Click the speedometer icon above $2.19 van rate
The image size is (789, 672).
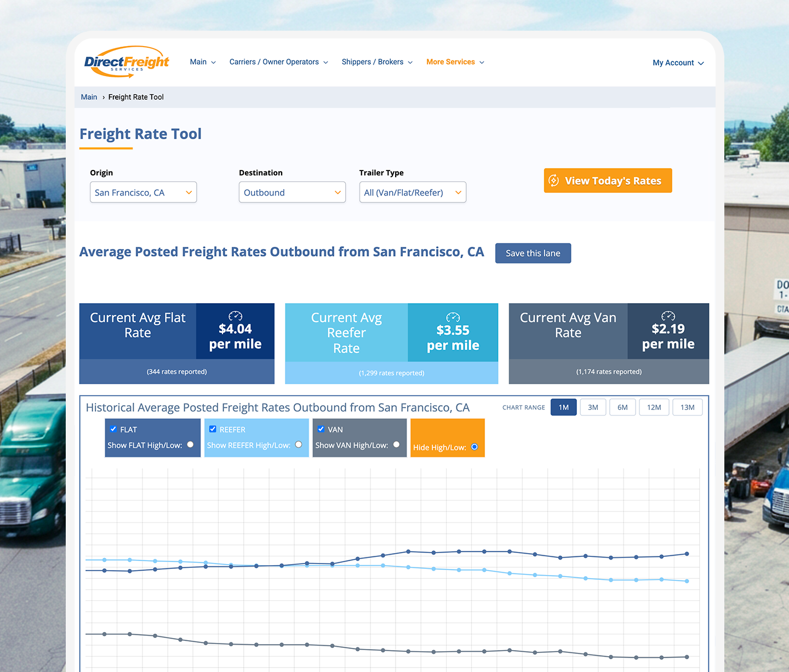668,316
